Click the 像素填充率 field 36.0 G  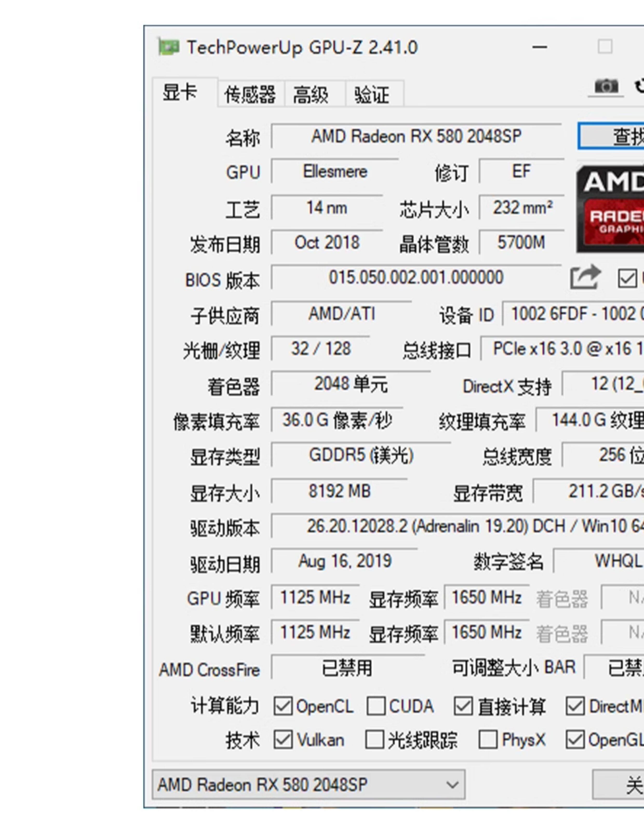tap(337, 420)
